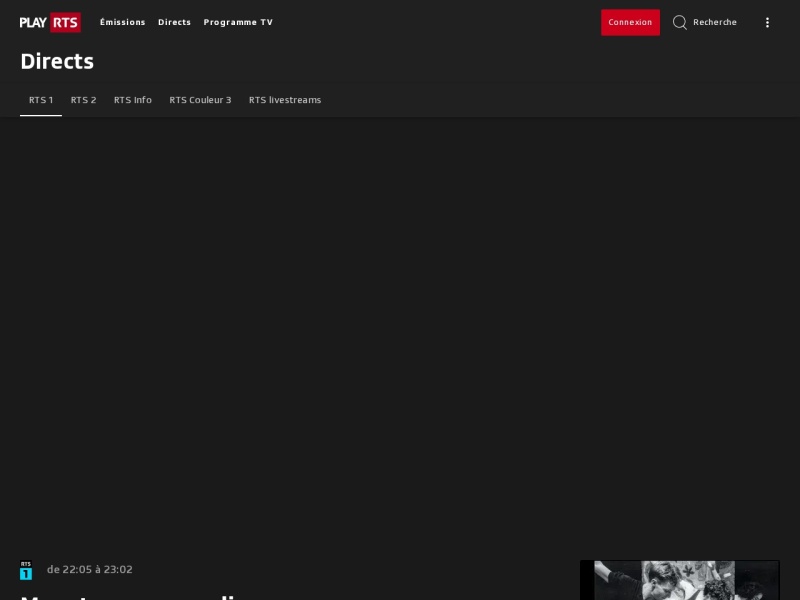Click the RTS 1 channel logo icon
Image resolution: width=800 pixels, height=600 pixels.
pos(26,570)
